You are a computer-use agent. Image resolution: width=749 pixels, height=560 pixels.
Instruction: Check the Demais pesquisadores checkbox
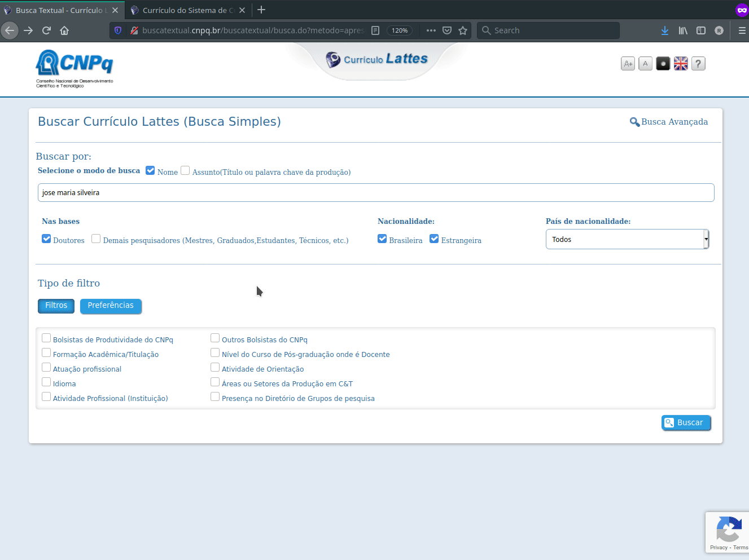96,239
